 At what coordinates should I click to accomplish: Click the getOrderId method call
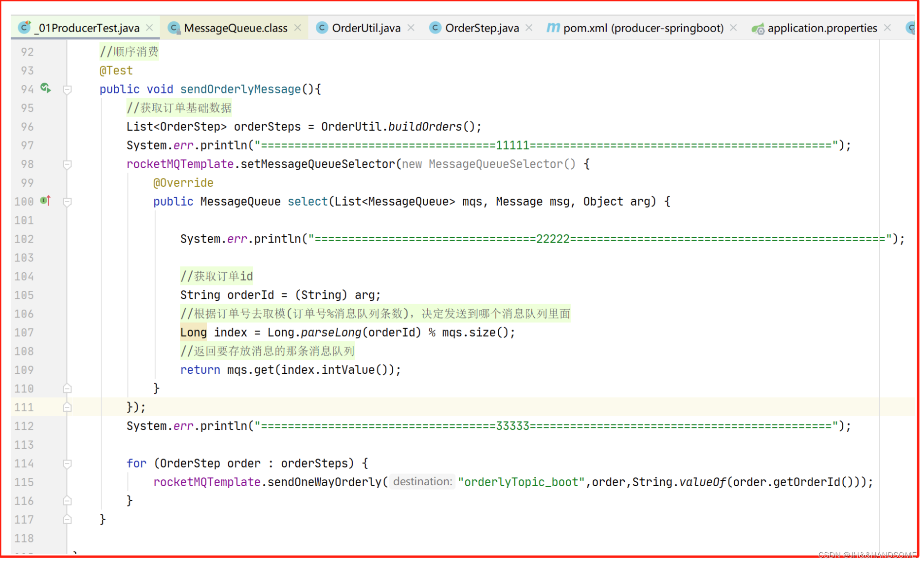tap(806, 482)
